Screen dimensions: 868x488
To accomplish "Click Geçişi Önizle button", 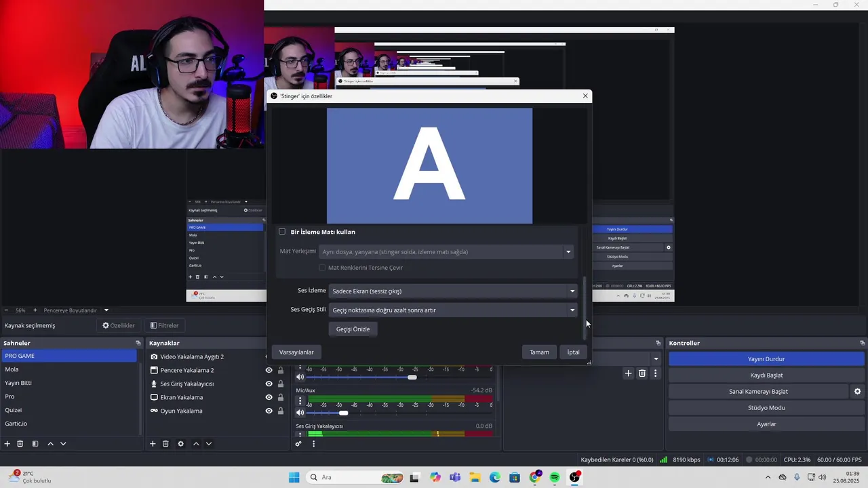I will [353, 329].
